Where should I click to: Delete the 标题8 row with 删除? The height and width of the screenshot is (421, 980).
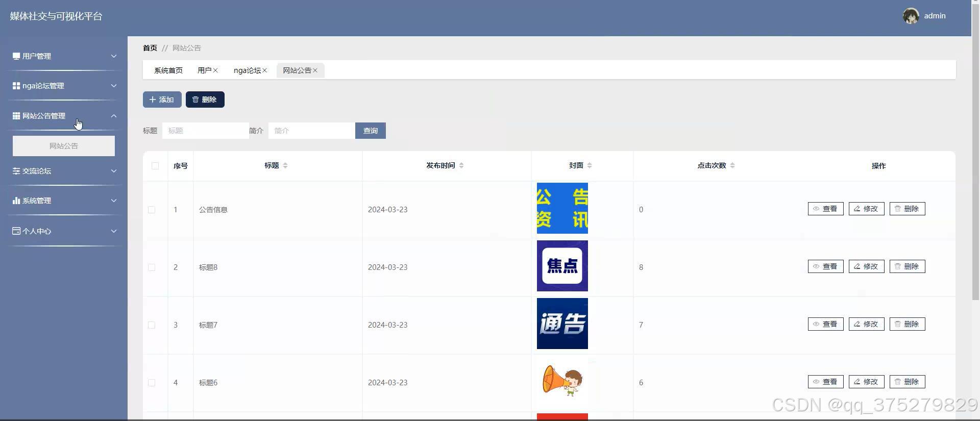click(907, 266)
